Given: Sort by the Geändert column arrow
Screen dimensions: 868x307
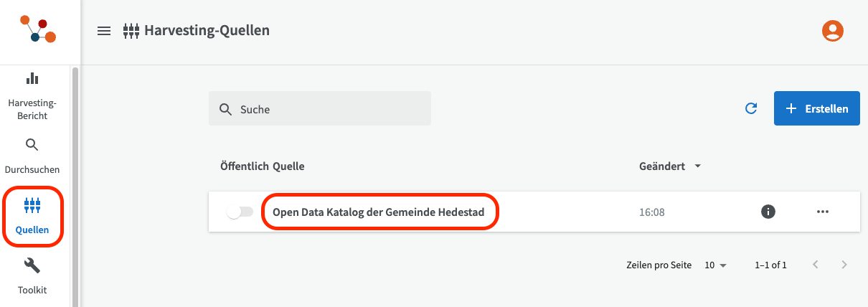Looking at the screenshot, I should [697, 166].
